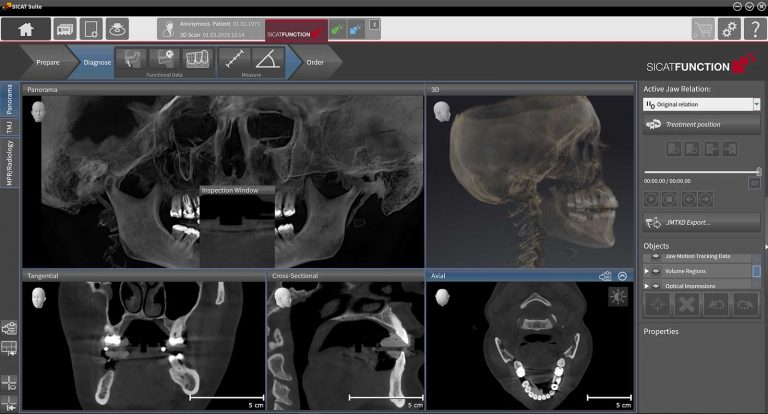Click the Treatment position button
The width and height of the screenshot is (768, 414).
pos(700,125)
